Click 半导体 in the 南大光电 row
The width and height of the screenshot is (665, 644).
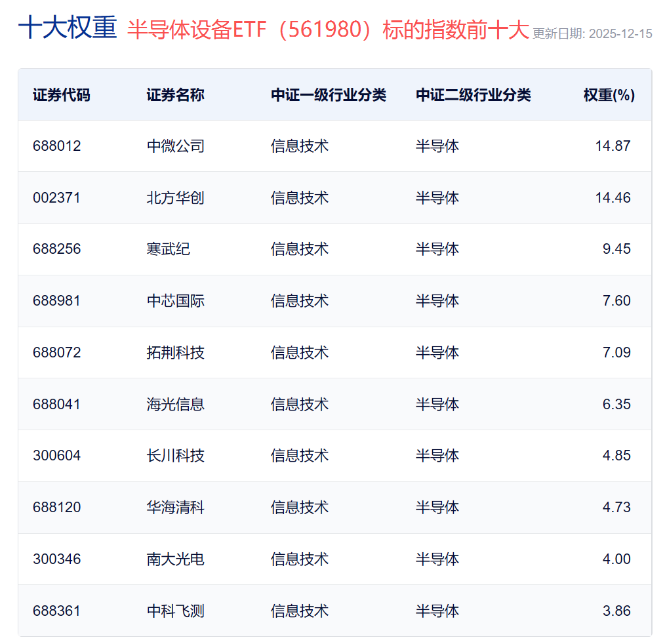(437, 559)
